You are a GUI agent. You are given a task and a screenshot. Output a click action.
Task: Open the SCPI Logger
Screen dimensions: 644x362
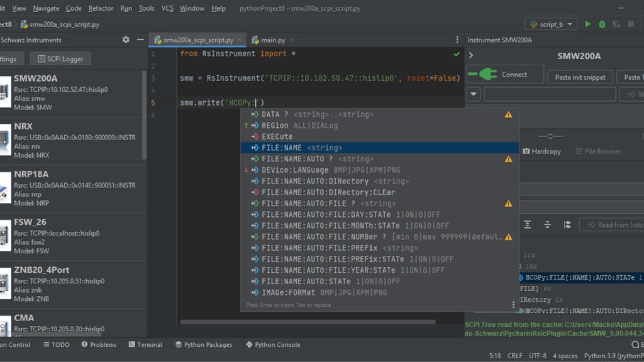tap(60, 58)
